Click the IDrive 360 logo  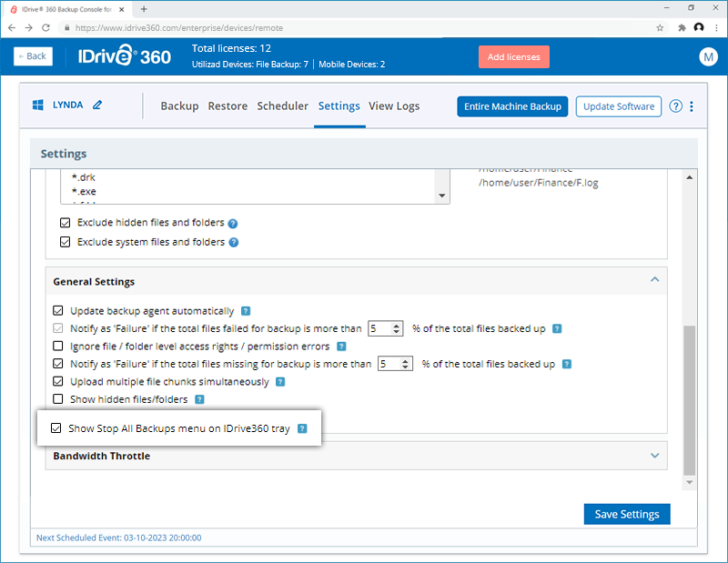point(125,56)
